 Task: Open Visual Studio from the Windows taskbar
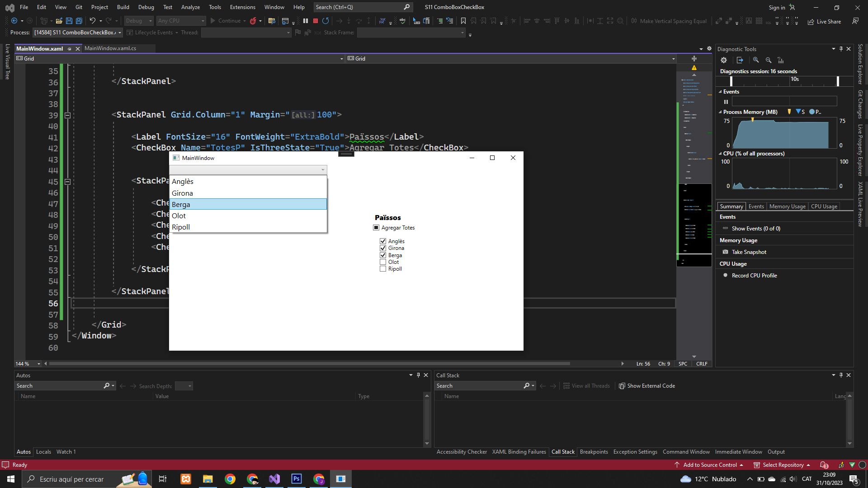274,479
